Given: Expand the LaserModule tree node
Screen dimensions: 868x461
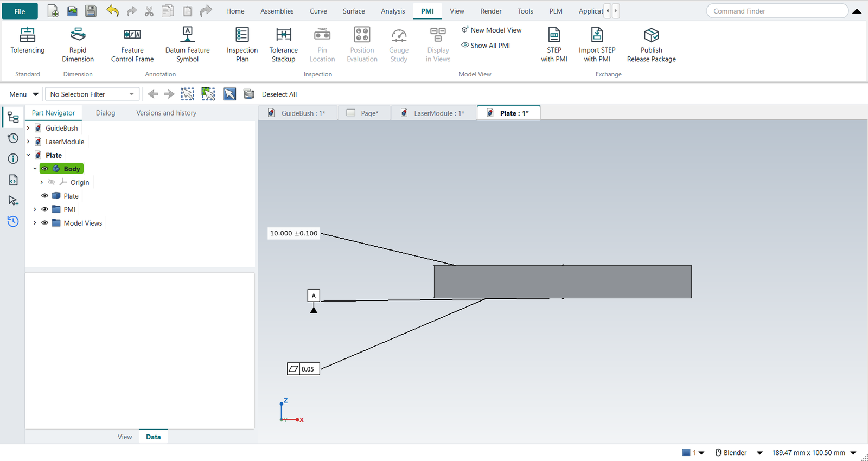Looking at the screenshot, I should point(28,142).
